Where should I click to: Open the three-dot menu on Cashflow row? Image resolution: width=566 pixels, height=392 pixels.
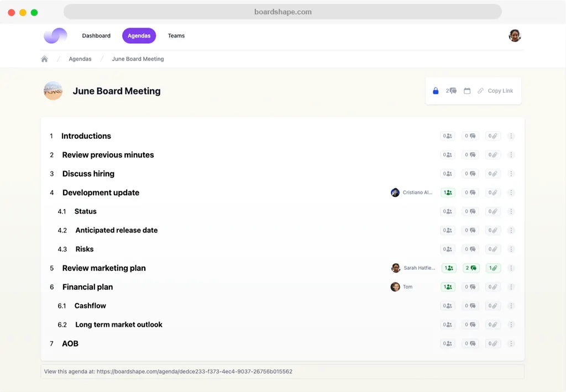tap(511, 305)
